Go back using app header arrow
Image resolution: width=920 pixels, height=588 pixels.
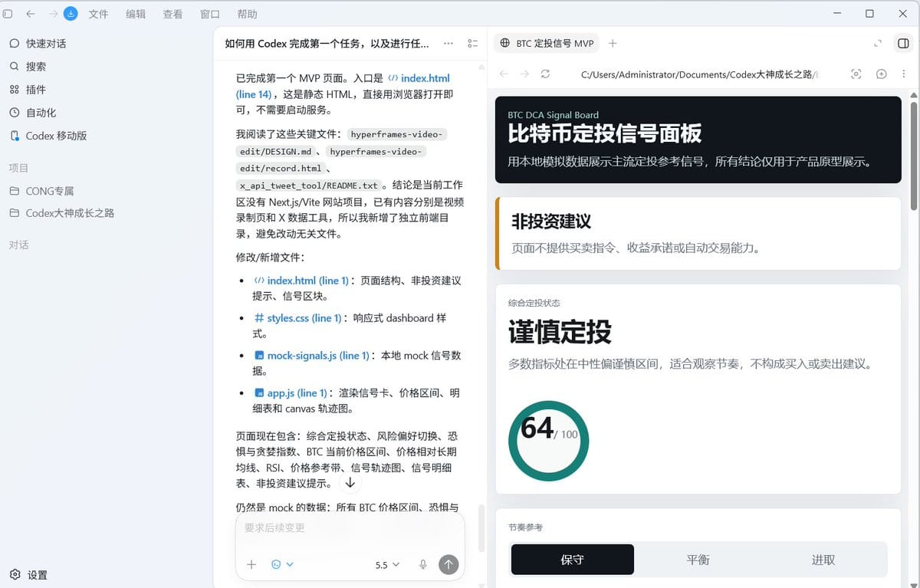point(31,14)
